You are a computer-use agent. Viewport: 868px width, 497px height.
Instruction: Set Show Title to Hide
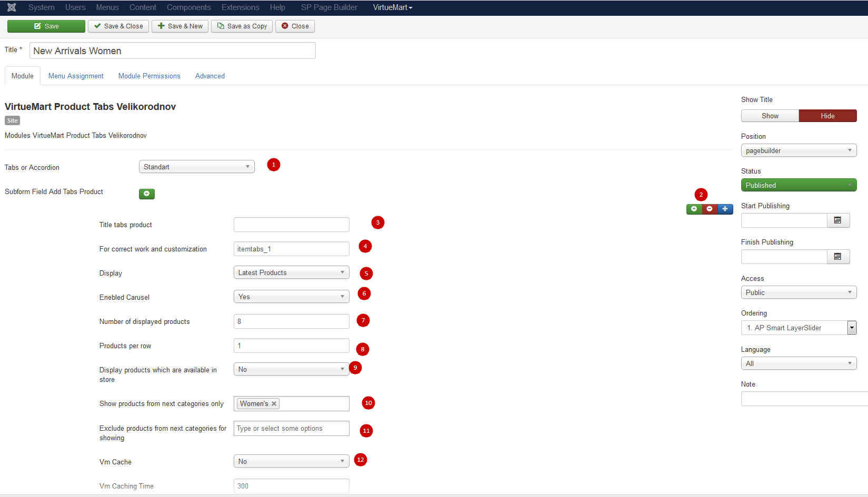click(x=827, y=116)
